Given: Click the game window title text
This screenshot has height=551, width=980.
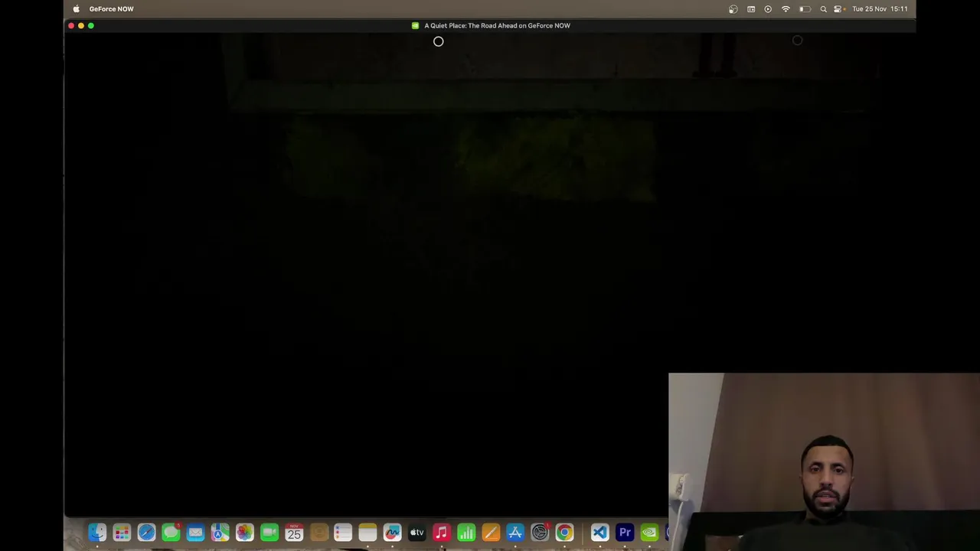Looking at the screenshot, I should (497, 25).
